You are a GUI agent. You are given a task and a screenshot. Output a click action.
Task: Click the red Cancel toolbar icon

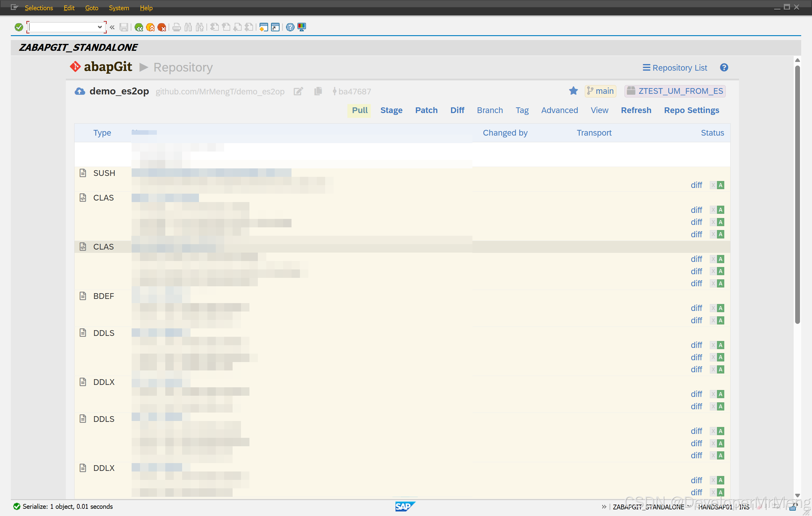point(161,27)
